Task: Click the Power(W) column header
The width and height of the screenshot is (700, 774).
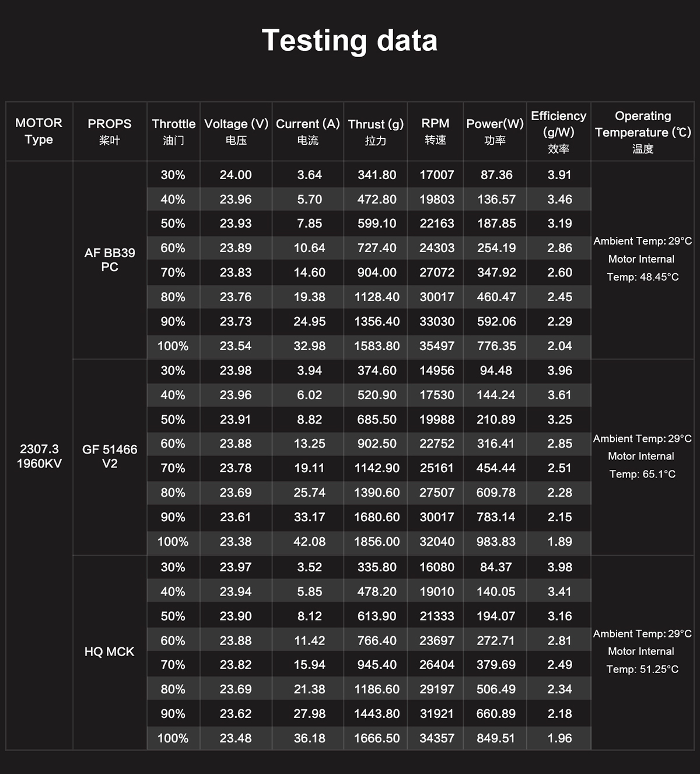Action: click(495, 131)
